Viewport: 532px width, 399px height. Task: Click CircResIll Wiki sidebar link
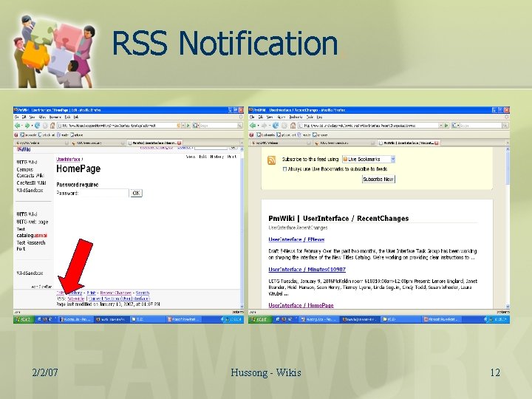click(31, 183)
